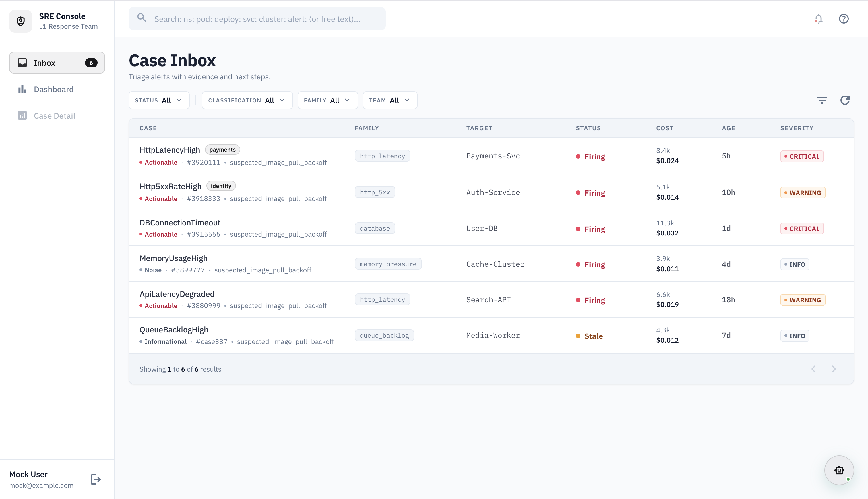Expand the Status filter dropdown
Screen dimensions: 868x499
(x=159, y=100)
